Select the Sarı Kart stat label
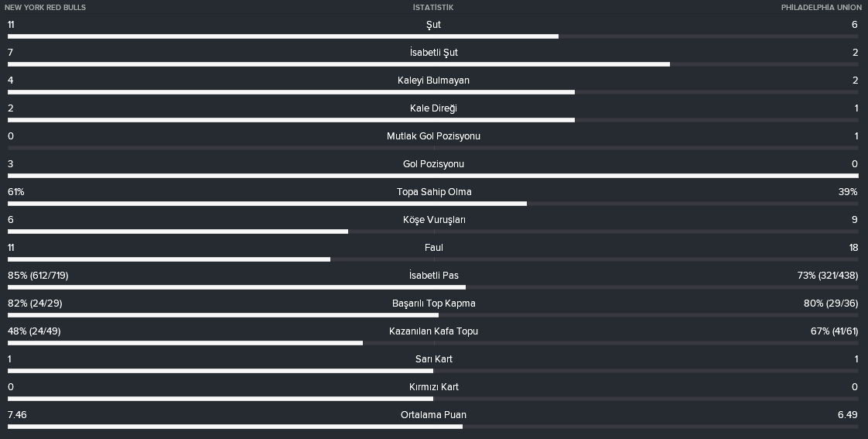The image size is (868, 439). click(x=434, y=359)
